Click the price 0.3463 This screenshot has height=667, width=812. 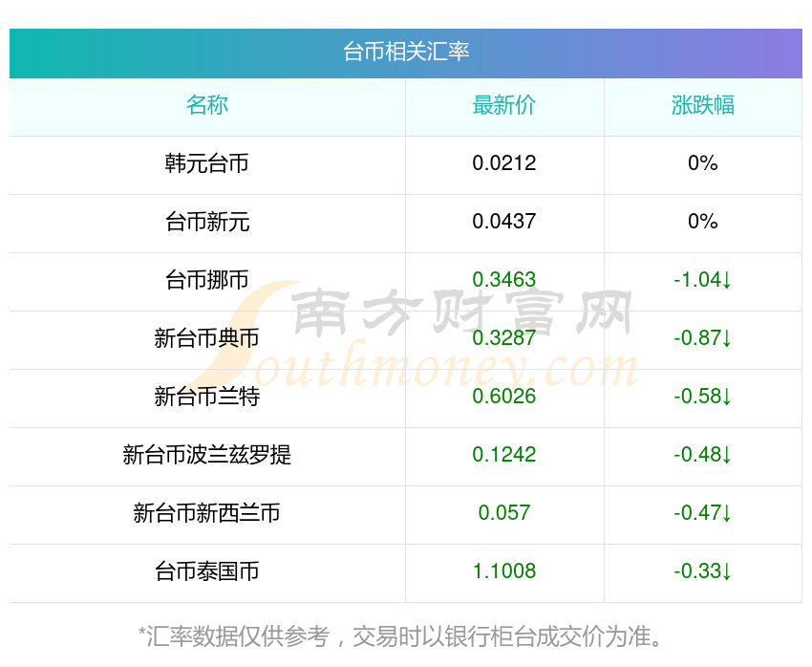coord(503,280)
